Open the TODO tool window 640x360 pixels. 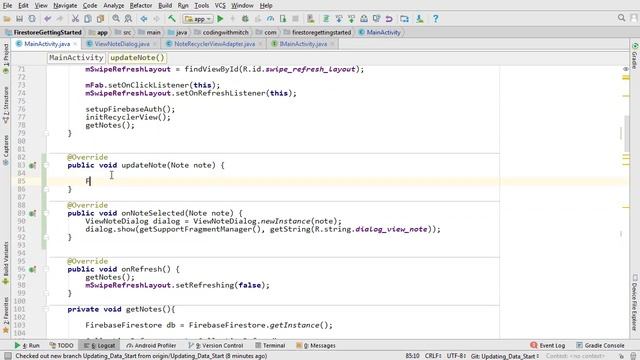pyautogui.click(x=62, y=345)
